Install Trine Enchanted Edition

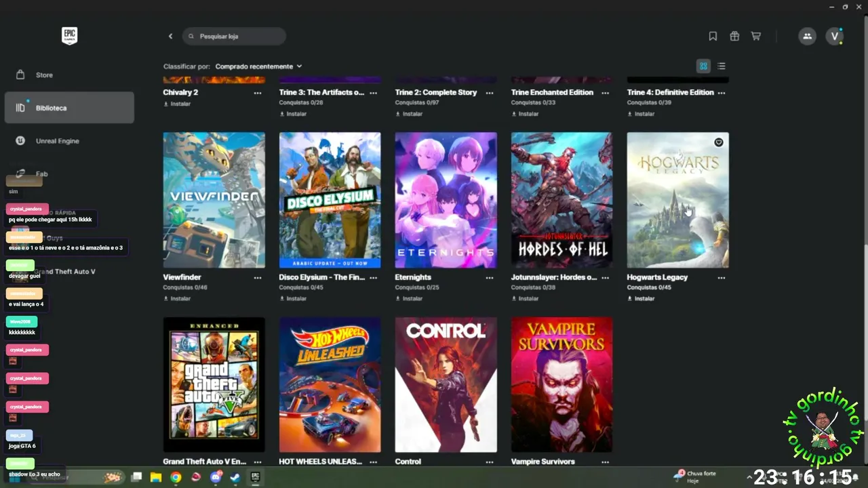tap(525, 114)
